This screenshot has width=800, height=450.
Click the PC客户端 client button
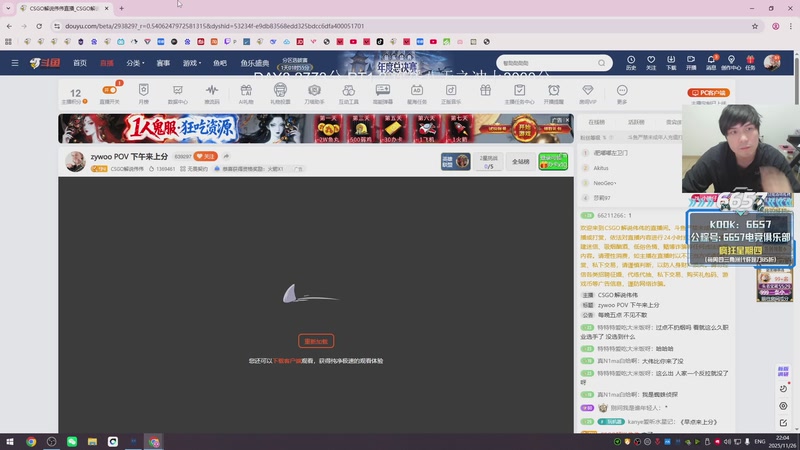[709, 93]
